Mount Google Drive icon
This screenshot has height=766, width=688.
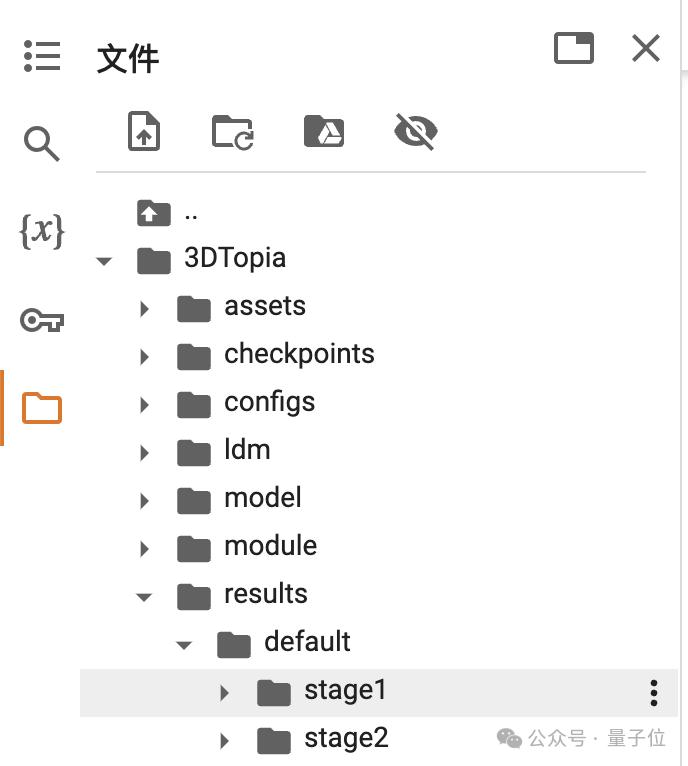click(324, 132)
